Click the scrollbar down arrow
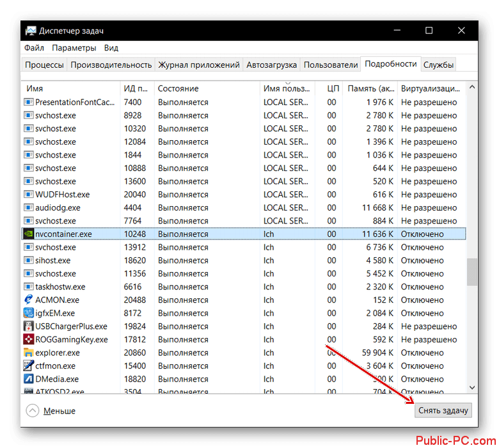The width and height of the screenshot is (499, 448). coord(472,387)
